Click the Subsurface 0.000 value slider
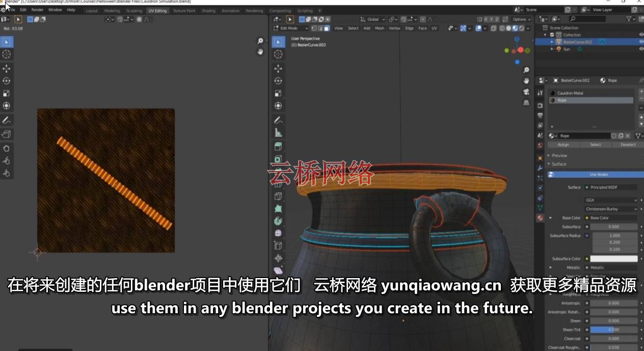The height and width of the screenshot is (351, 644). tap(613, 227)
